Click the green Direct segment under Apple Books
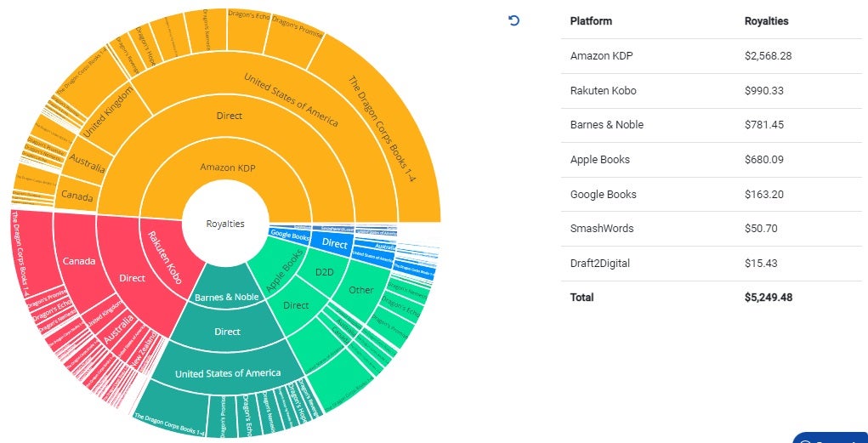Viewport: 868px width, 443px height. click(296, 305)
